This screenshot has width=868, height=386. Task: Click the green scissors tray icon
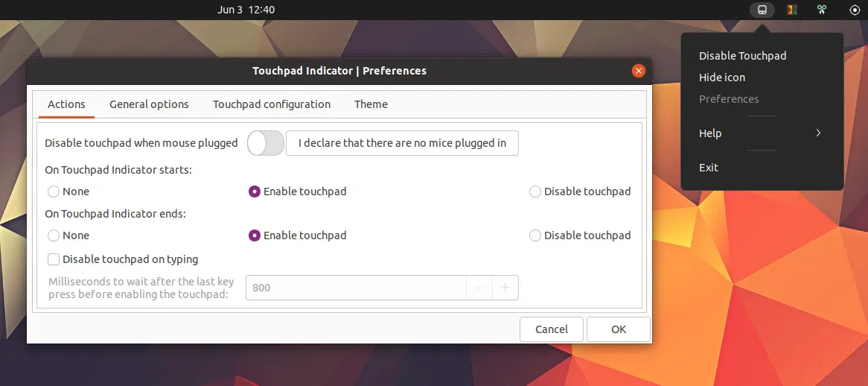(x=821, y=10)
